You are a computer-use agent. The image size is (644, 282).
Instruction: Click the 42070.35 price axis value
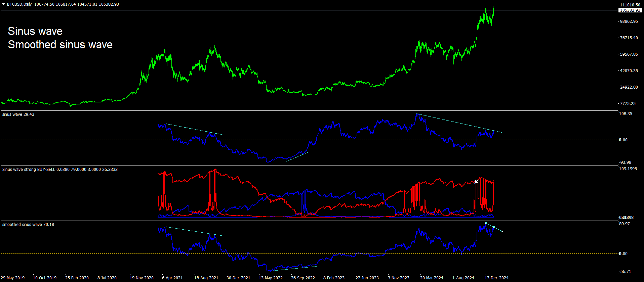point(629,71)
